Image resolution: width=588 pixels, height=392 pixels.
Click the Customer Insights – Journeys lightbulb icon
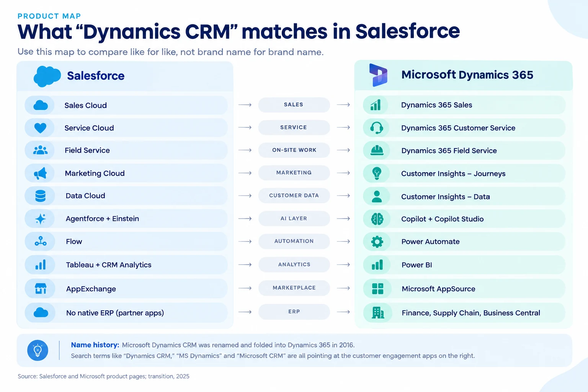coord(377,173)
